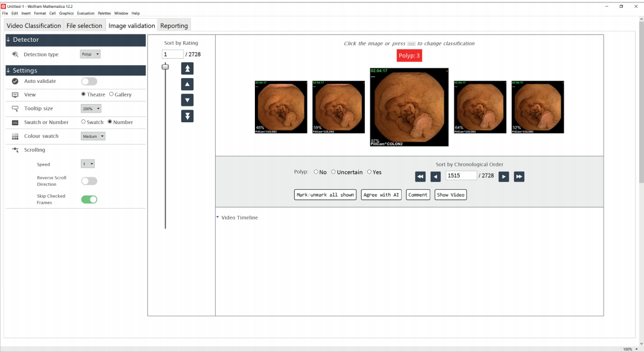Screen dimensions: 644x352
Task: Step back one frame chronologically
Action: [436, 177]
